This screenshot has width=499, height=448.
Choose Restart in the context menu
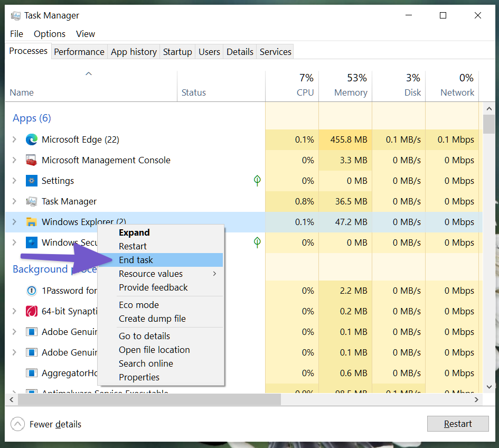(161, 246)
